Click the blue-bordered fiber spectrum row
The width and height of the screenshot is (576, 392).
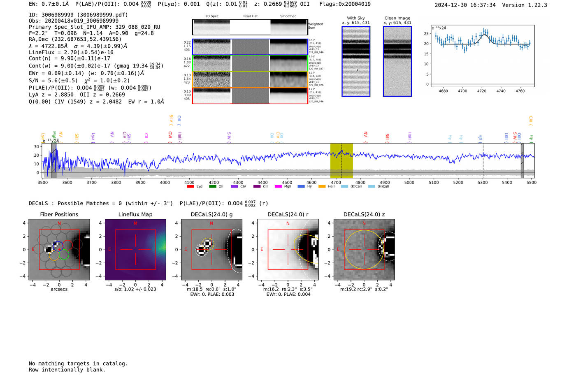[x=250, y=47]
